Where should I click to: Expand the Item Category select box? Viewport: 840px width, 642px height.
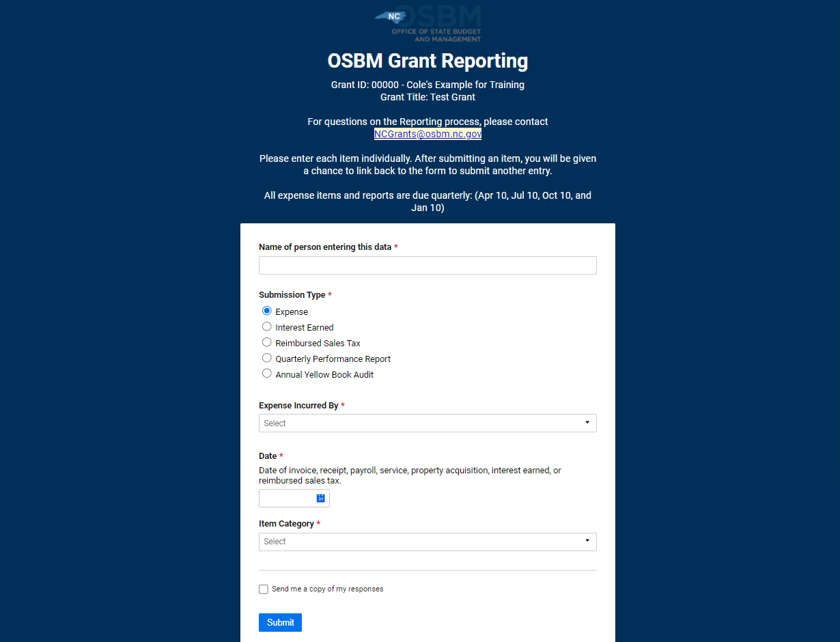(x=428, y=541)
